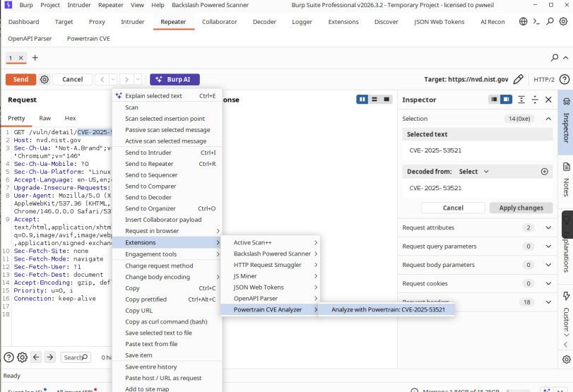Open Notes side panel icon
The height and width of the screenshot is (392, 573).
click(x=567, y=167)
